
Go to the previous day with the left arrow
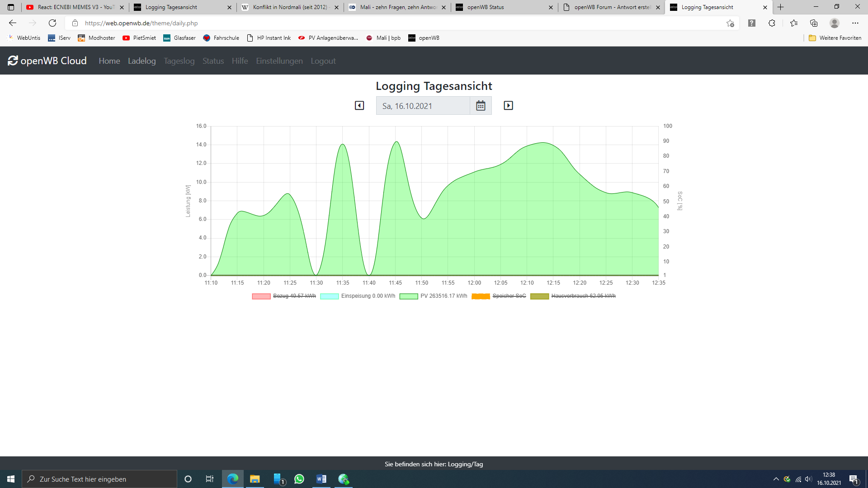point(359,105)
